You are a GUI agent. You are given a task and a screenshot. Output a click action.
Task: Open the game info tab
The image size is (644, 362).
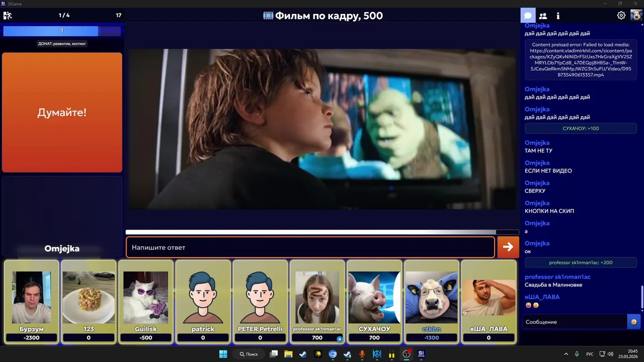point(558,16)
